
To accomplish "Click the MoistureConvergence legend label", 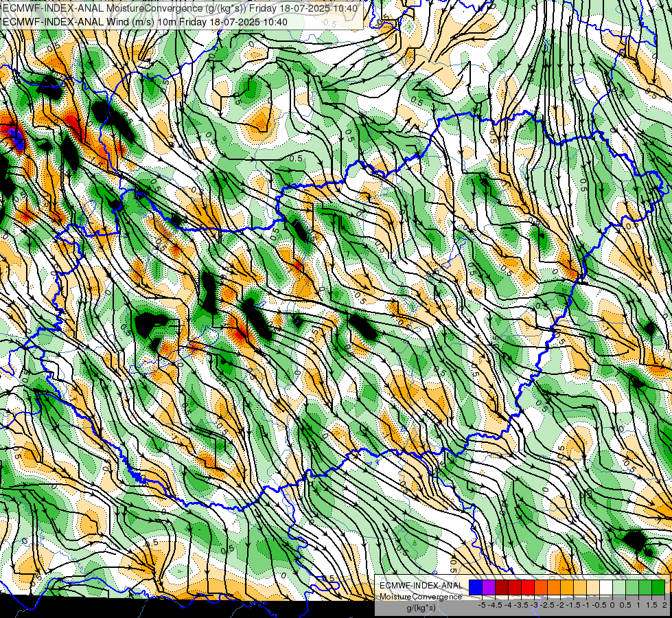I will pyautogui.click(x=421, y=597).
